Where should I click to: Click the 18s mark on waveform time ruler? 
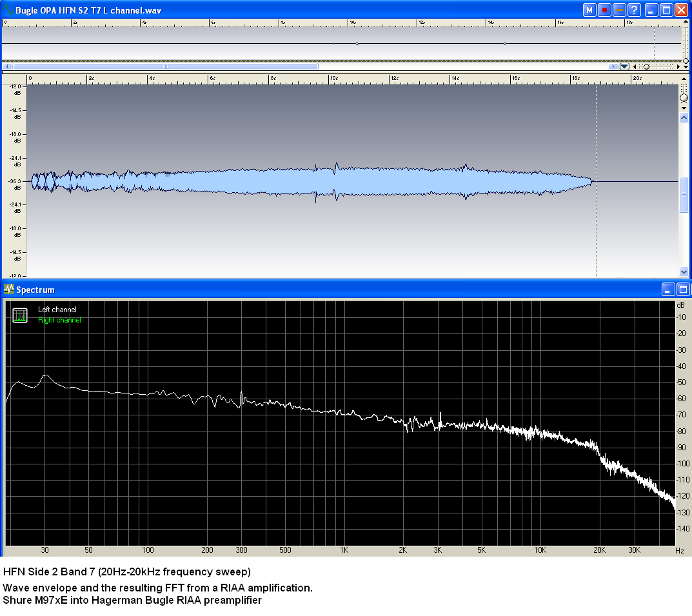coord(576,78)
